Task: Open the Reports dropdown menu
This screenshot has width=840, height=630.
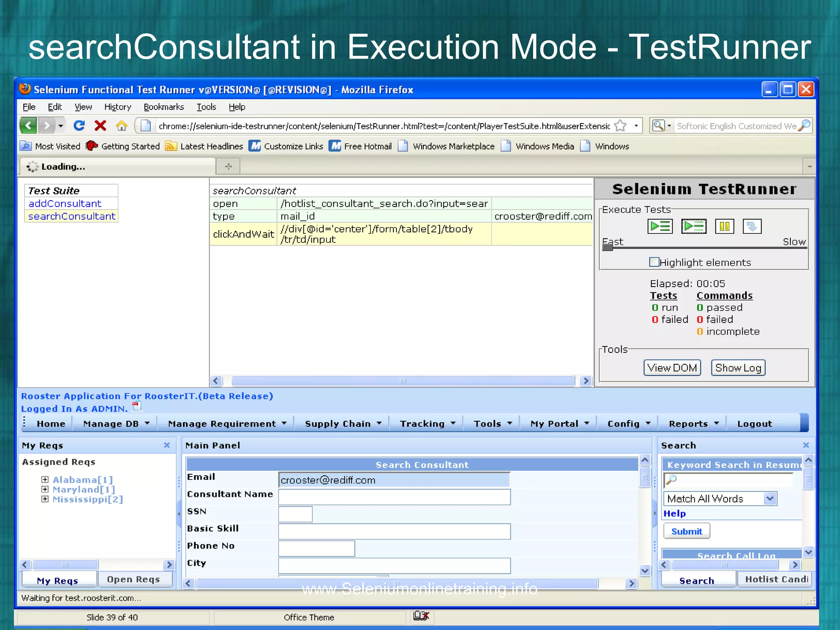Action: point(694,424)
